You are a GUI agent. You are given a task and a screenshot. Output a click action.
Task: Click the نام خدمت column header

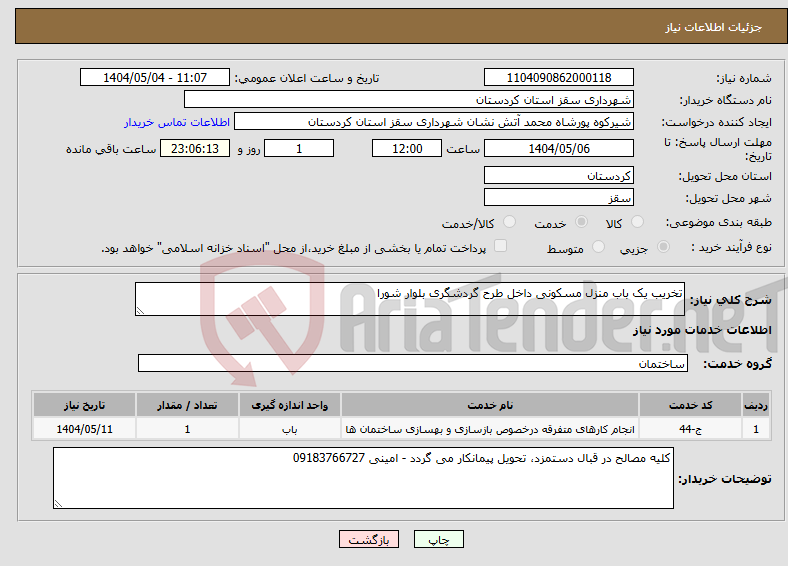490,405
